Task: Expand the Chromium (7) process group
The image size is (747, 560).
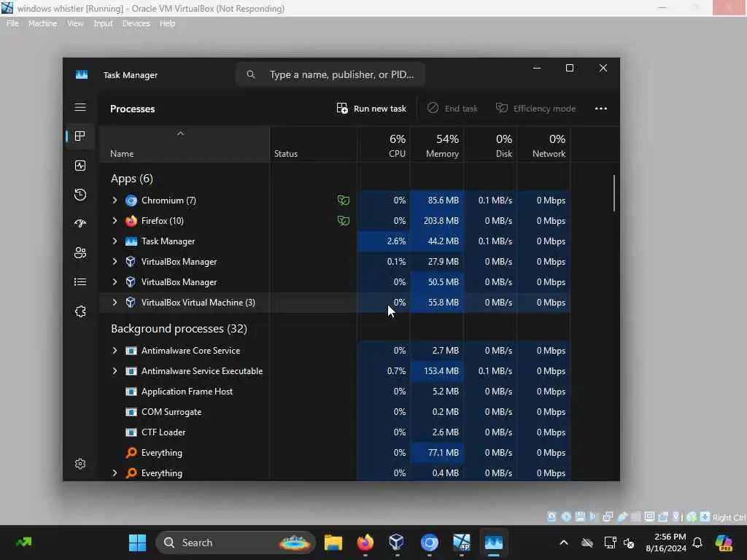Action: [115, 201]
